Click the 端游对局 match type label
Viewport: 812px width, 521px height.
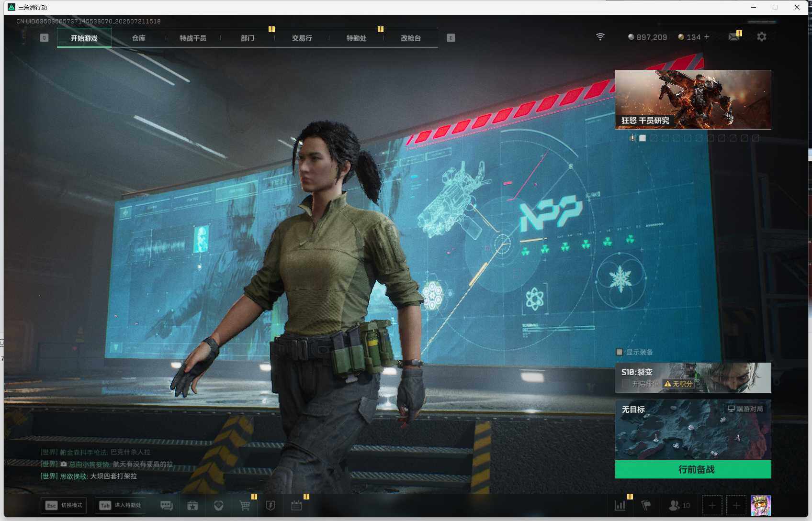tap(745, 409)
